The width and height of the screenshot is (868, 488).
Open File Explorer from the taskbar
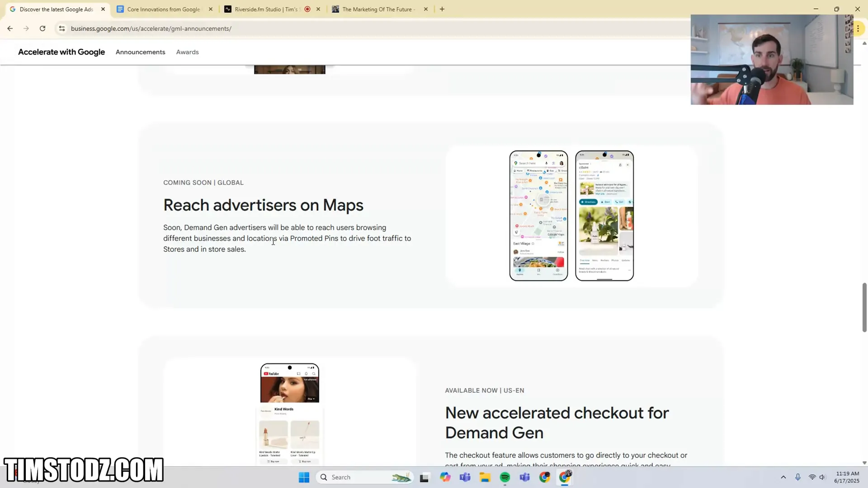tap(485, 477)
